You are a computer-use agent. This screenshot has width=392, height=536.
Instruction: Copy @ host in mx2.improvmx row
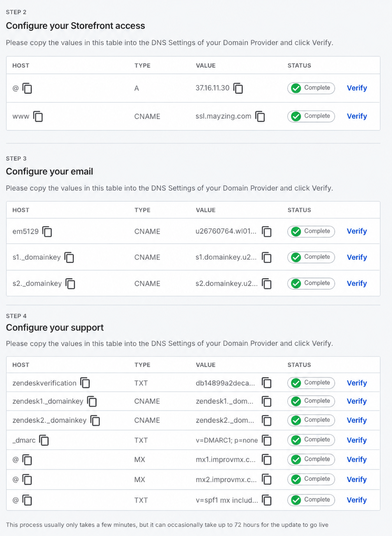click(27, 479)
